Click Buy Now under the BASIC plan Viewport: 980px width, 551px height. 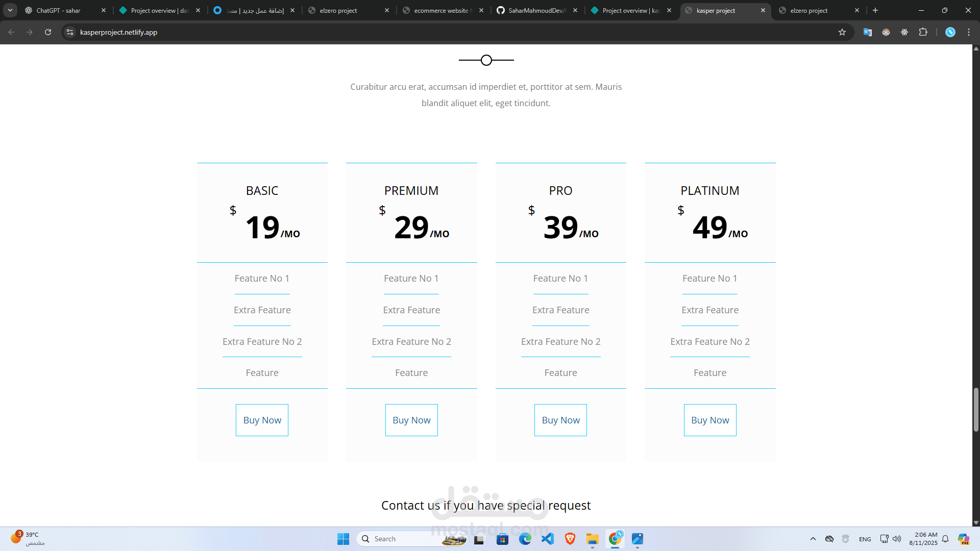(x=262, y=420)
